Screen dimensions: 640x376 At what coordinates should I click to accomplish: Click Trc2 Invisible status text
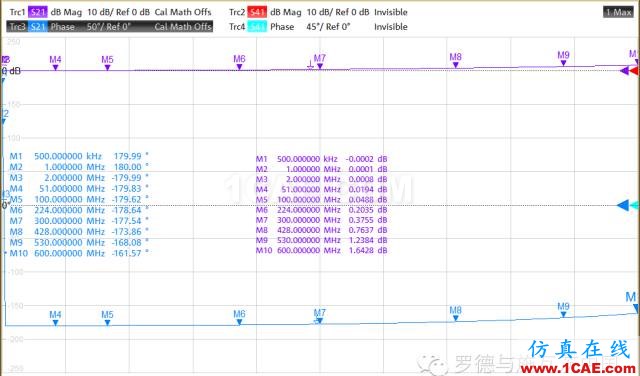click(391, 12)
